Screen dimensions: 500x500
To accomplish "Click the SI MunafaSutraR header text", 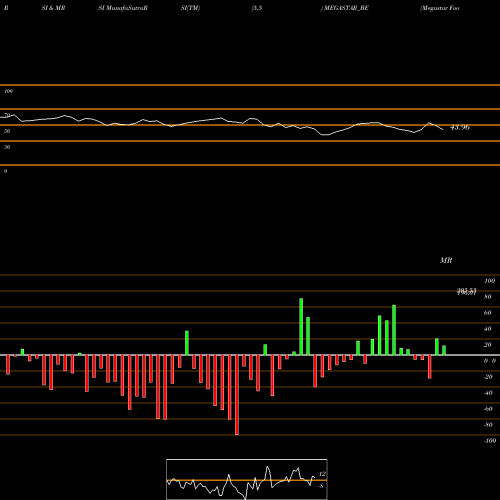I will pos(123,8).
